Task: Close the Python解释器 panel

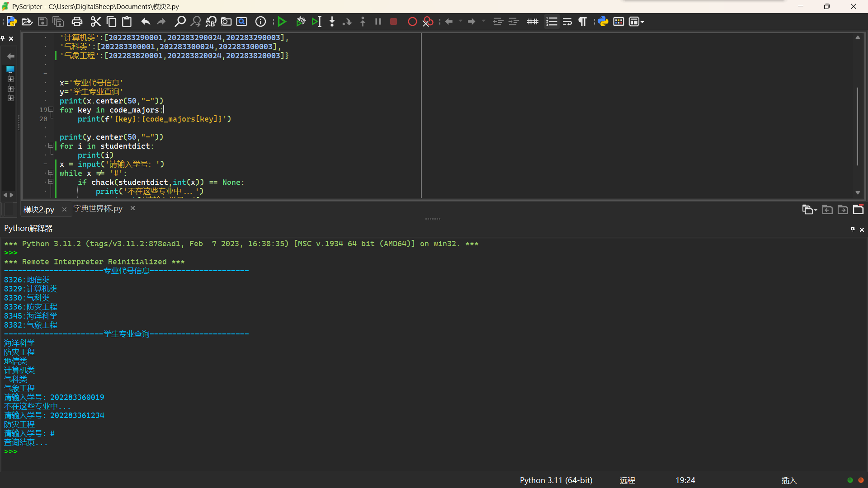Action: pyautogui.click(x=862, y=230)
